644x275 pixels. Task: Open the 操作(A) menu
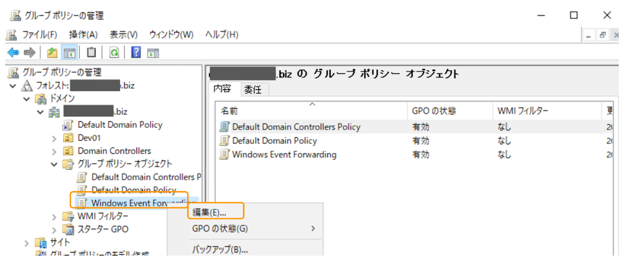(83, 34)
